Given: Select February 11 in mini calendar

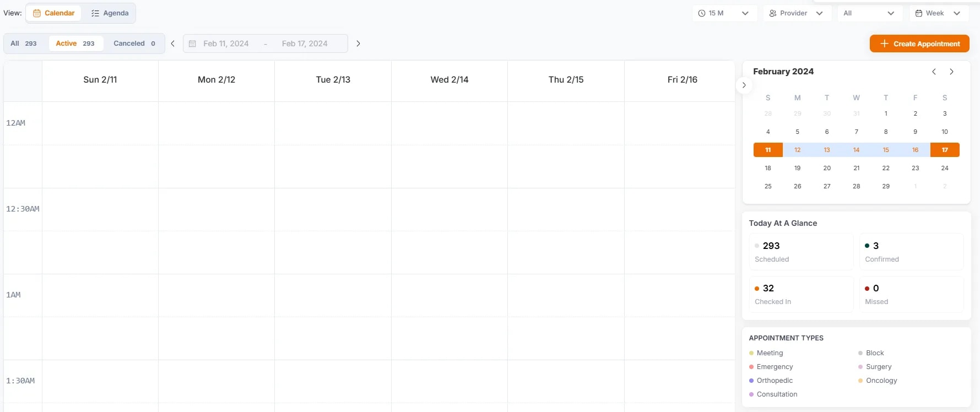Looking at the screenshot, I should 768,150.
